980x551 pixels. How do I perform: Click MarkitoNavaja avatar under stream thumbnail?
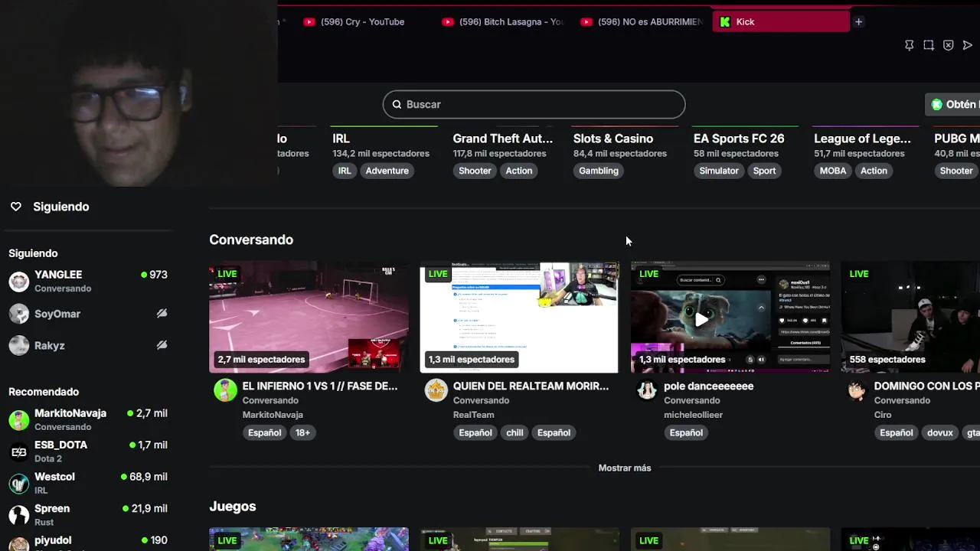(x=225, y=390)
